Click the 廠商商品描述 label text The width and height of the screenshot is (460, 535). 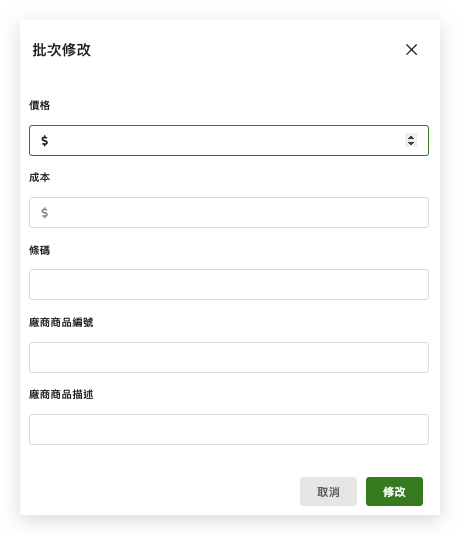tap(61, 395)
